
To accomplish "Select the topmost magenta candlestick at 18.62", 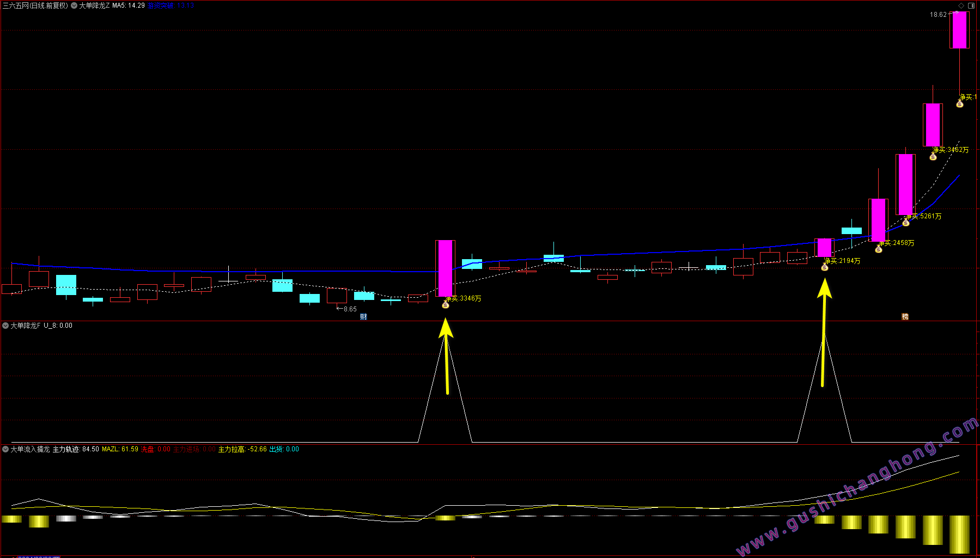I will pyautogui.click(x=960, y=30).
